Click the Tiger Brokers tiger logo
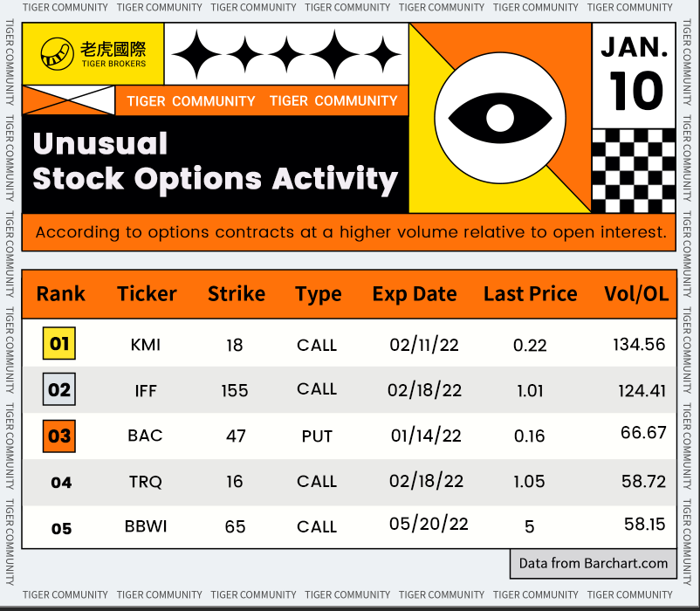Screen dimensions: 700x611 [x=58, y=54]
